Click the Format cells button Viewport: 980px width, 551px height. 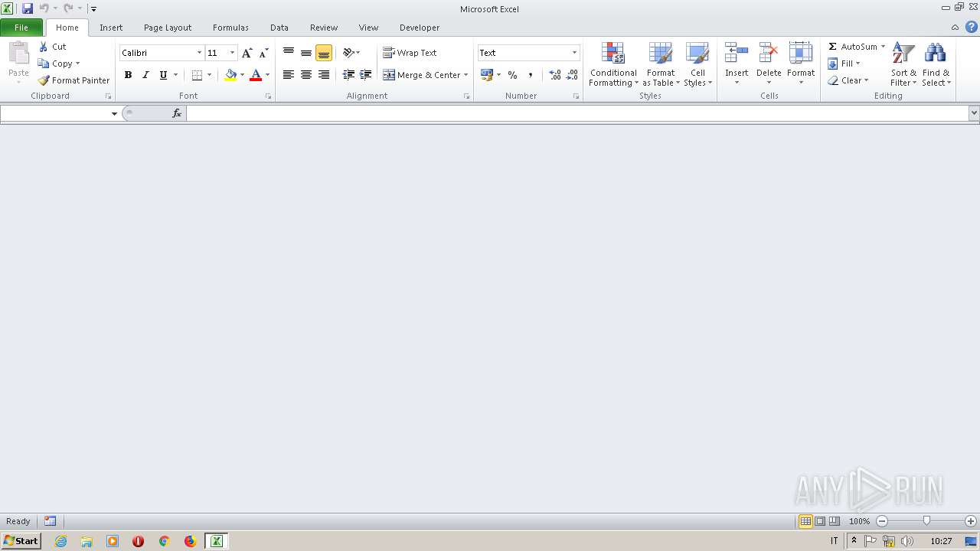click(801, 65)
